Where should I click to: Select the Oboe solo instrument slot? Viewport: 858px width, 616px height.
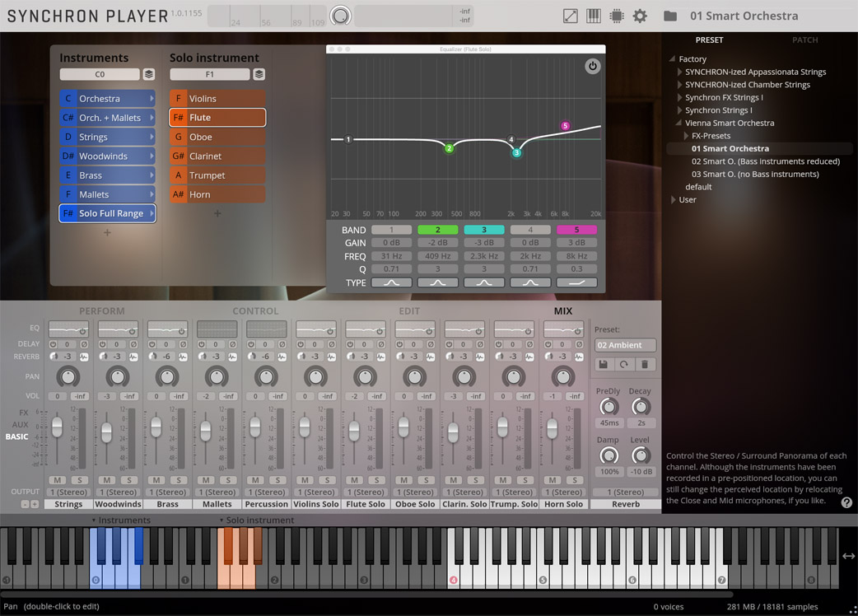[x=217, y=137]
